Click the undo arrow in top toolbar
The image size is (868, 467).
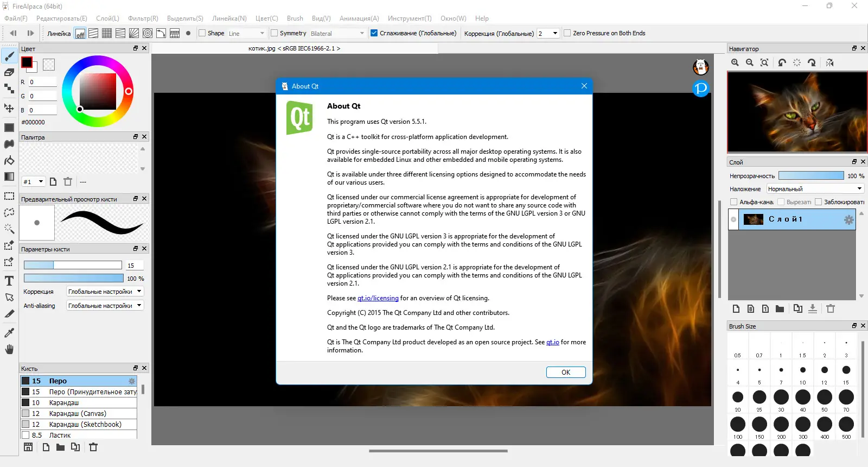click(x=14, y=33)
